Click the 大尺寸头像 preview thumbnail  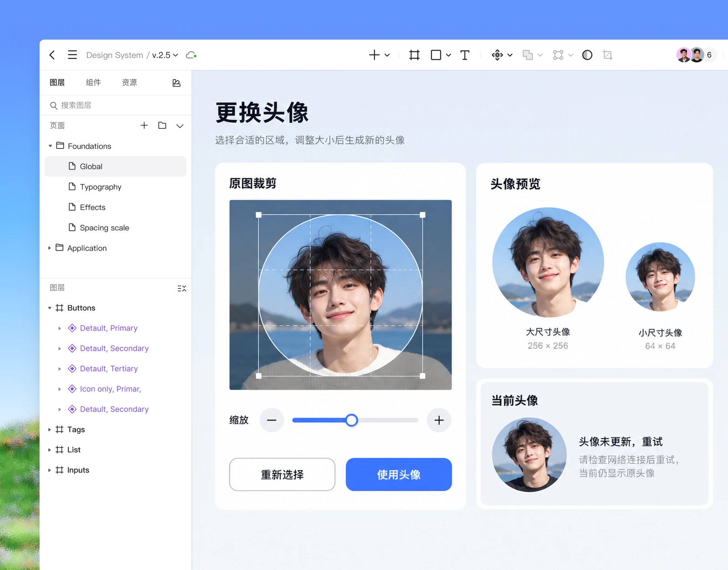(548, 263)
